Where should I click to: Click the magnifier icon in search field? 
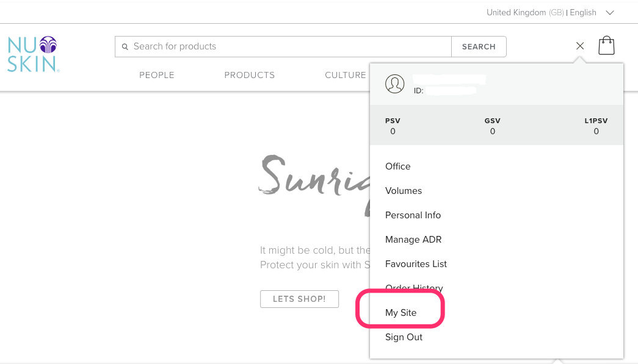[125, 46]
